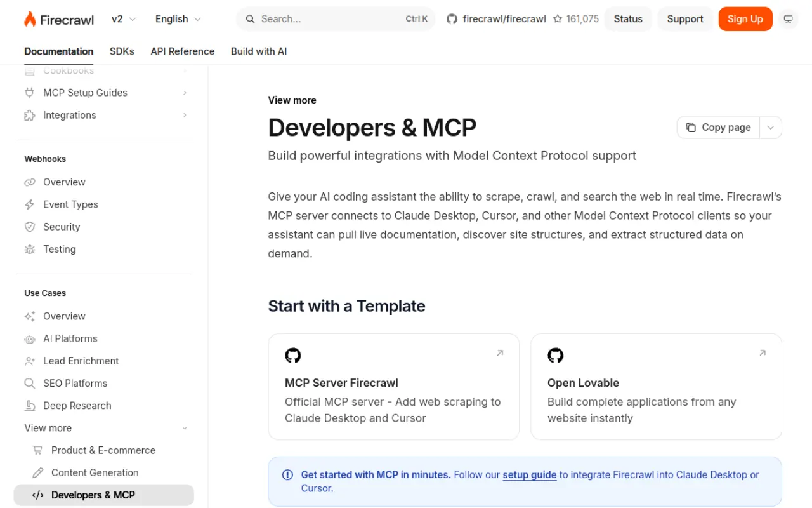Click the Copy page button
The image size is (812, 508).
[718, 128]
